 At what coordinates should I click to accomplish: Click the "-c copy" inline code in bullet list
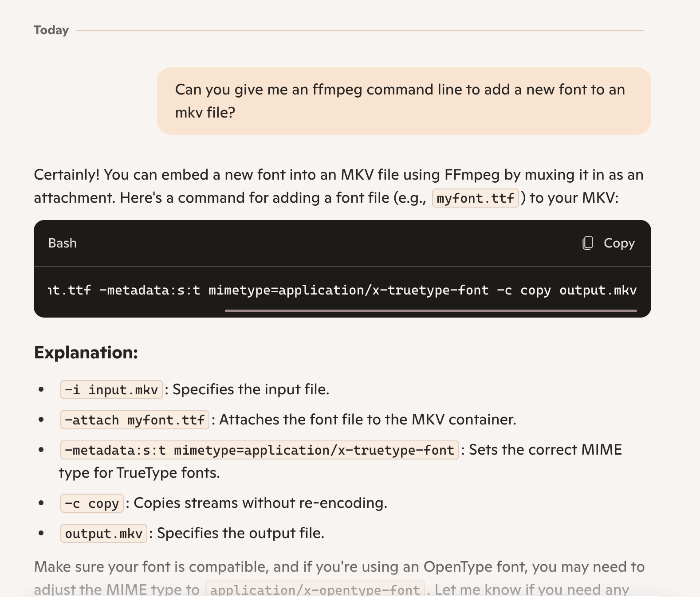click(92, 503)
